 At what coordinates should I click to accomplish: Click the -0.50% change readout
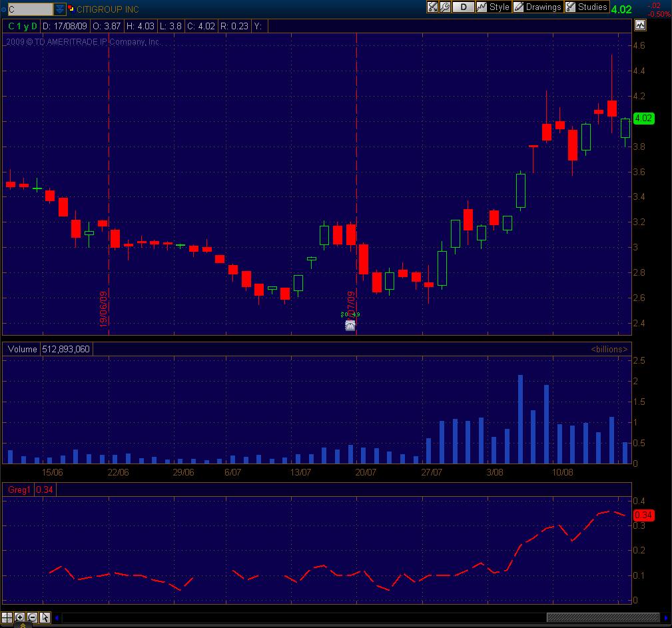click(659, 14)
